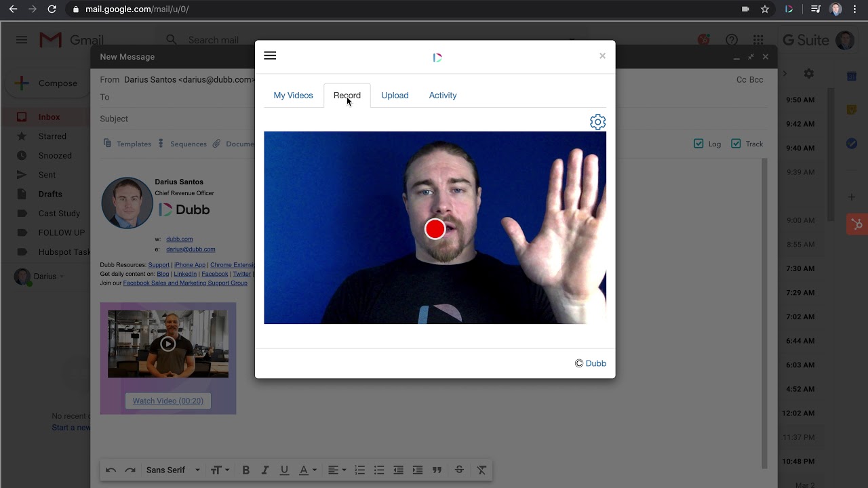Switch to the My Videos tab

(x=293, y=96)
